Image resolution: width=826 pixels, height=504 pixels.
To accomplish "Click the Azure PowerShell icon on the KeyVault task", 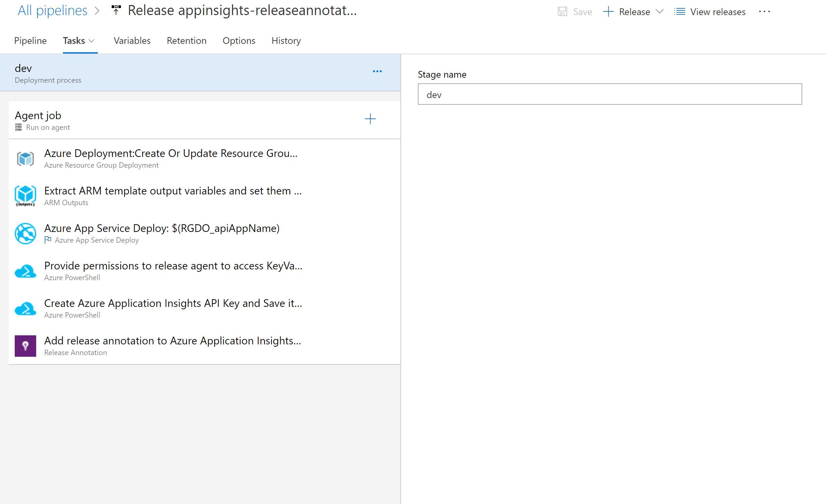I will tap(25, 271).
